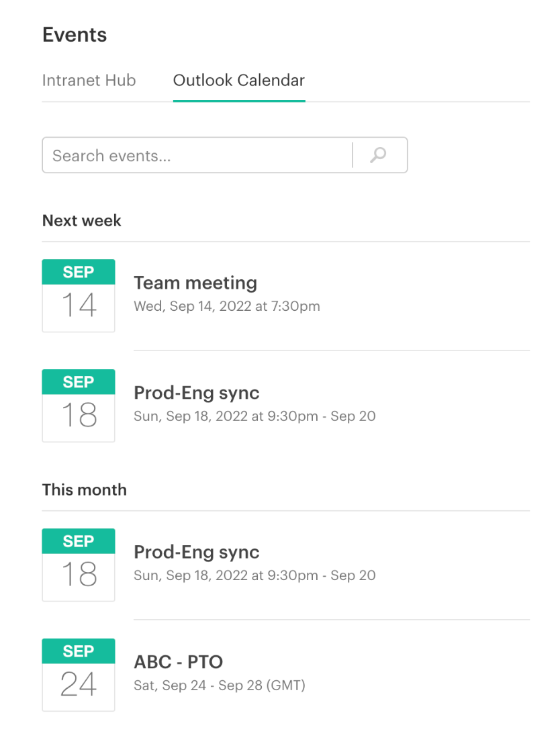Click the Events page heading
This screenshot has height=756, width=556.
pos(75,35)
